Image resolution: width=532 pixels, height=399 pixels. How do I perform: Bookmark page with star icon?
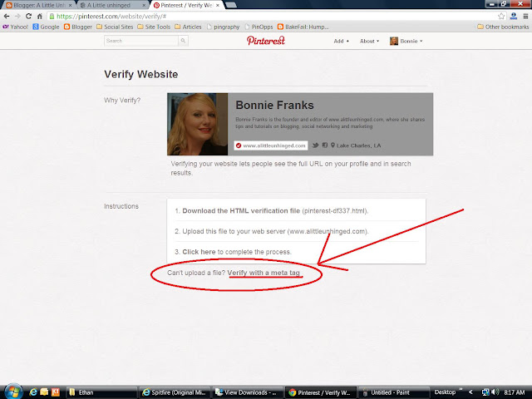coord(501,17)
